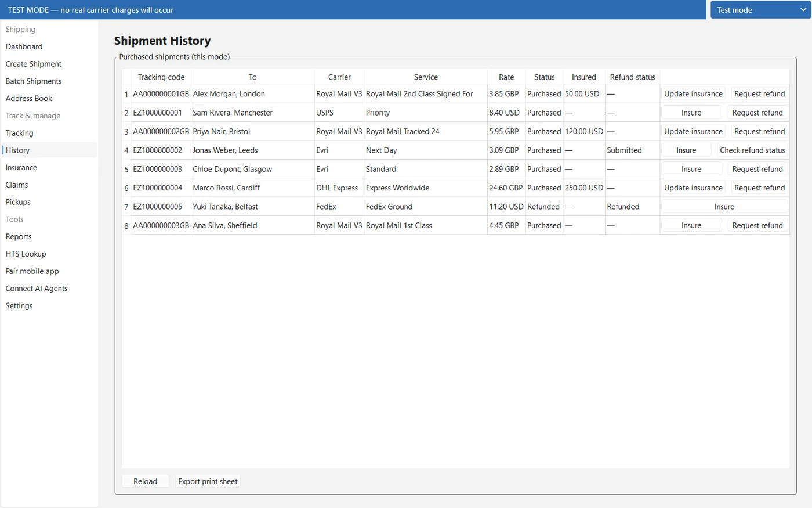The image size is (812, 508).
Task: Request refund for Chloe Dupont shipment
Action: tap(757, 169)
